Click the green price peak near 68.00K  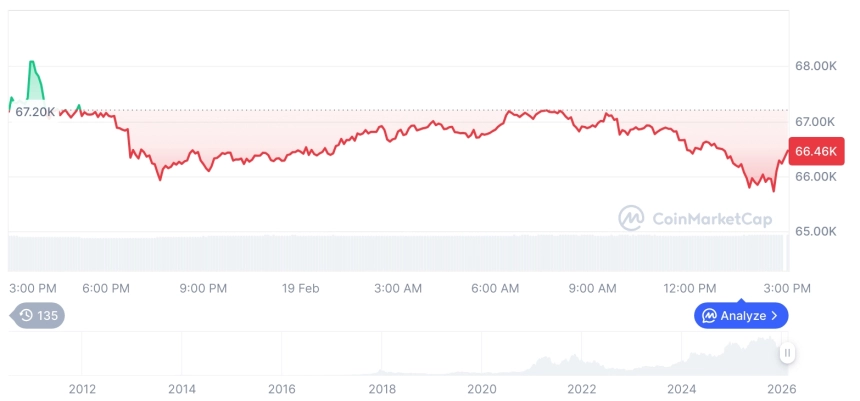coord(32,62)
